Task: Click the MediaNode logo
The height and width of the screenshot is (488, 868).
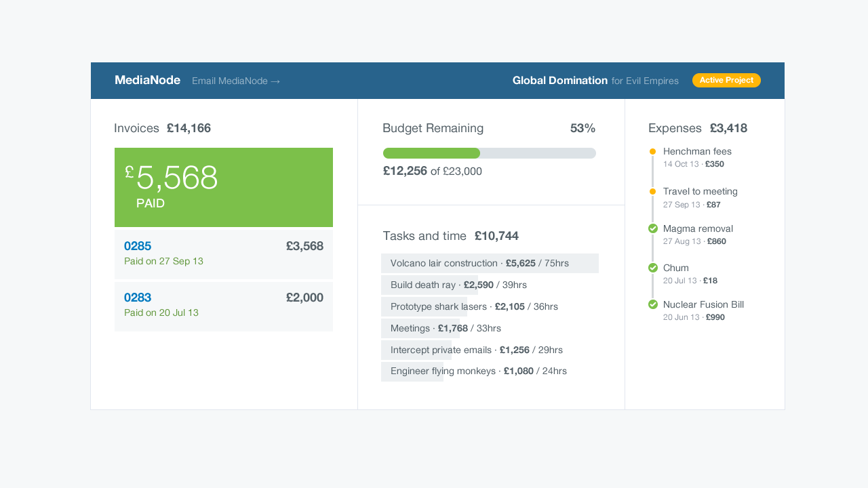Action: click(147, 80)
